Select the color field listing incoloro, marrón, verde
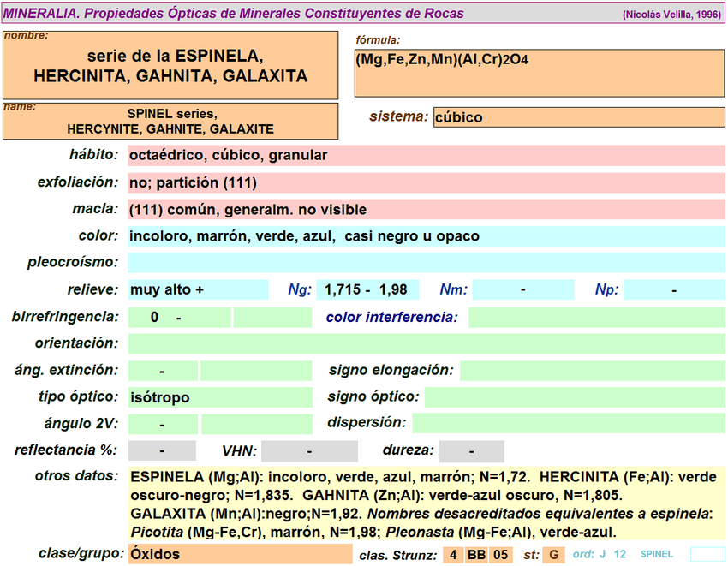The height and width of the screenshot is (566, 728). pyautogui.click(x=426, y=236)
